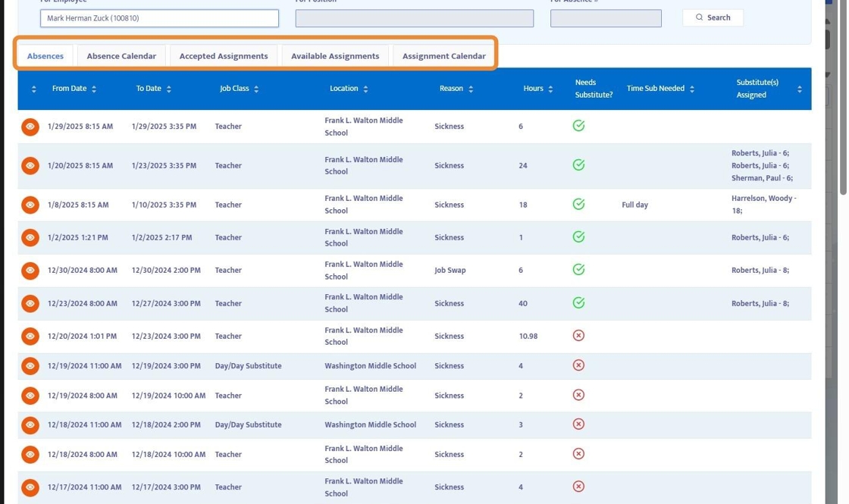
Task: Click red X for 12/20/2024 absence
Action: [578, 336]
